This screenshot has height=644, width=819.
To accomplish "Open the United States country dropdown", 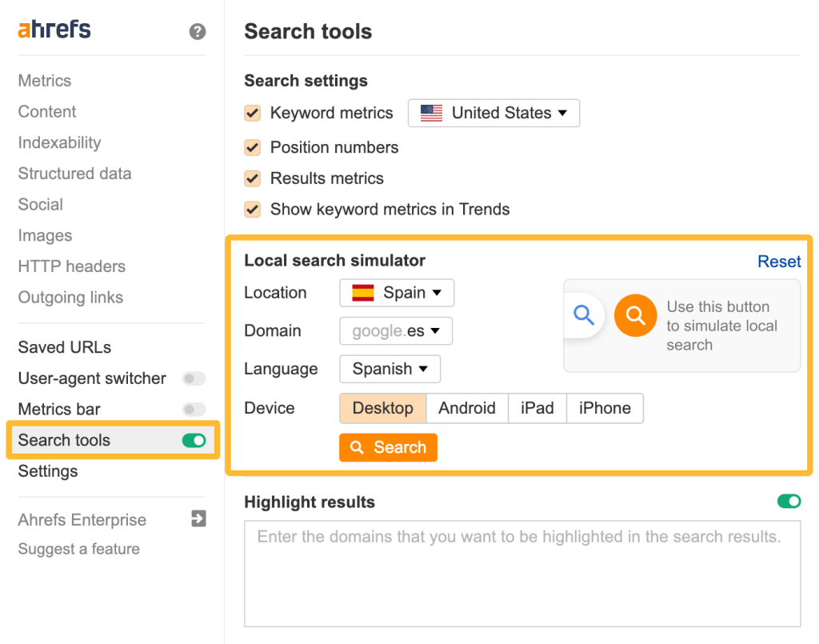I will tap(493, 113).
